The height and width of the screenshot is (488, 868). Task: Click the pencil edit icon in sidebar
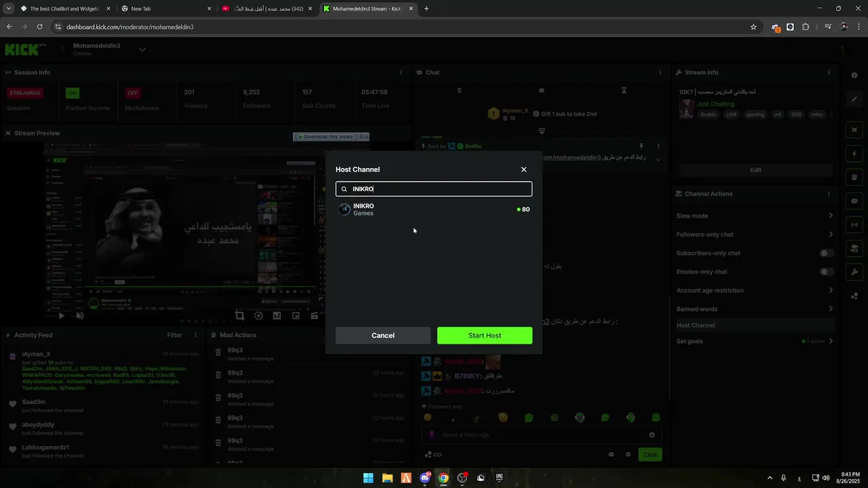tap(854, 99)
